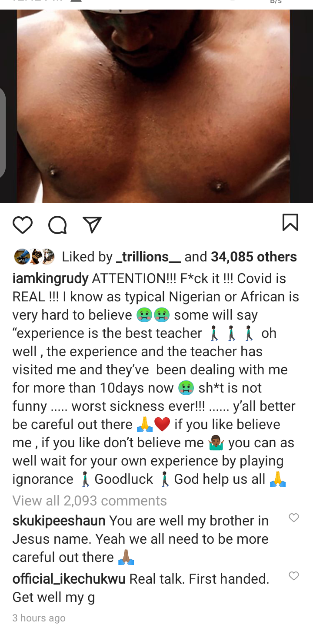Screen dimensions: 313x644
Task: View the list of 34,085 others who liked
Action: pos(254,257)
